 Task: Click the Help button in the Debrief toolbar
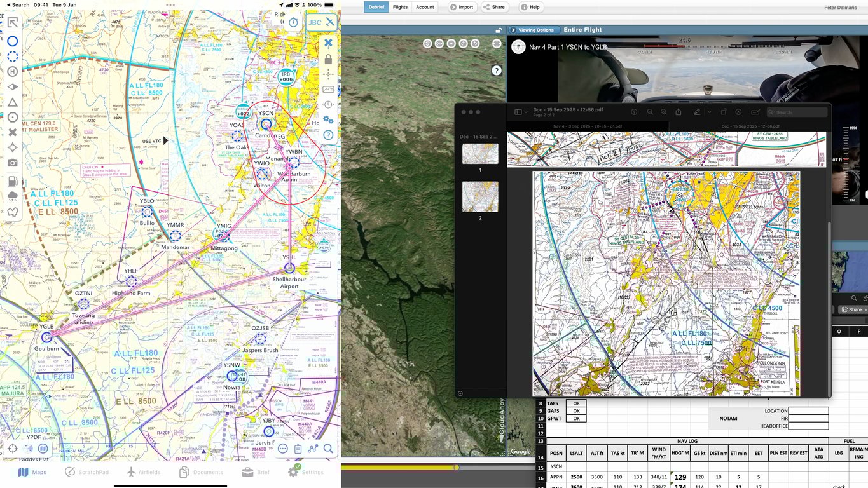tap(530, 7)
